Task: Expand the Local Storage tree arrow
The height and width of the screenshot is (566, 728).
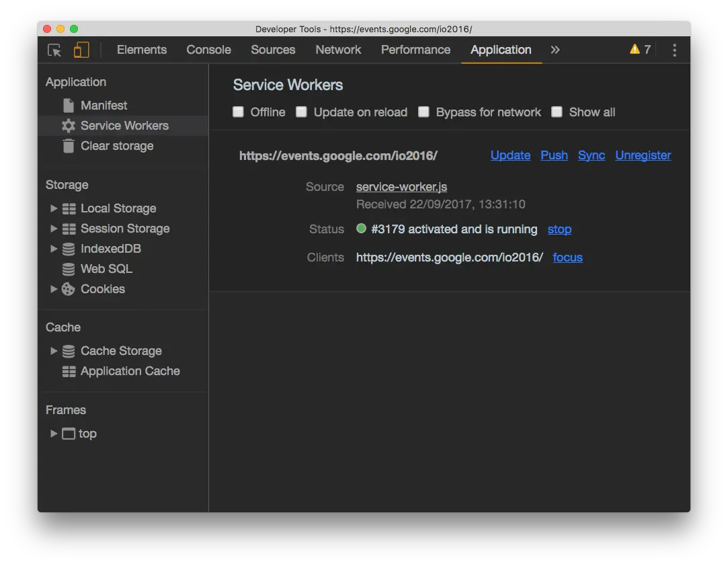Action: (x=53, y=208)
